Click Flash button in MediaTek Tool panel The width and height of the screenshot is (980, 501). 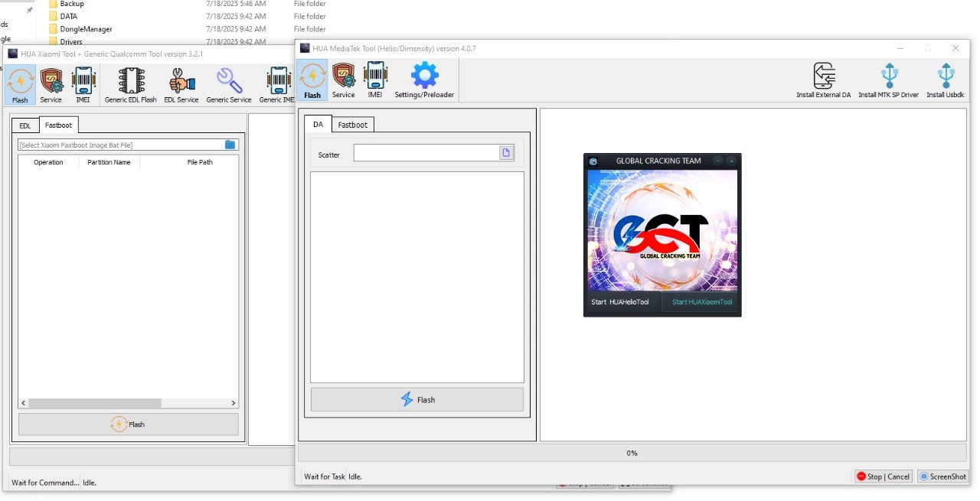coord(417,399)
